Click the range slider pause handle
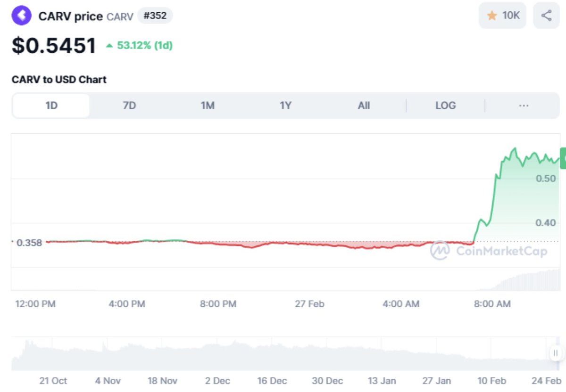 click(556, 353)
